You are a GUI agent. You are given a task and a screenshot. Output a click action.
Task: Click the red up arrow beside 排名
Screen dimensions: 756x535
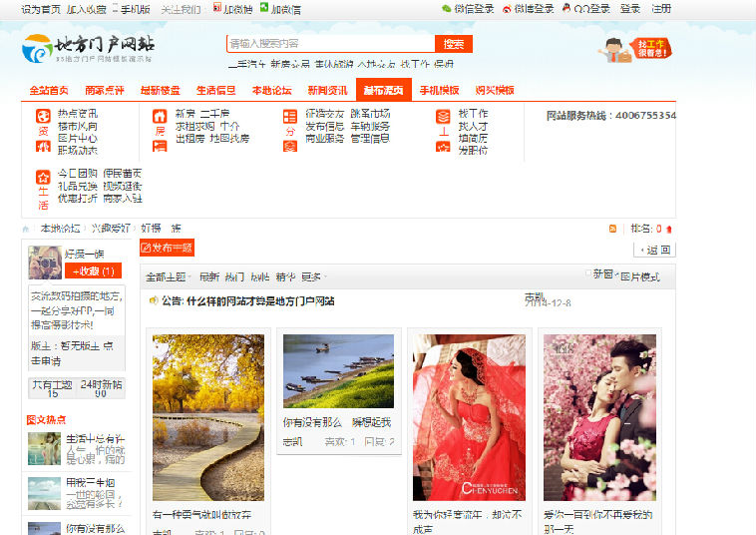[x=669, y=230]
